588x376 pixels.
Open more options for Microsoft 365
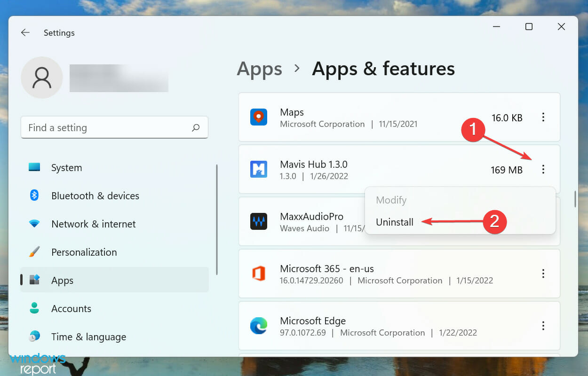click(543, 274)
